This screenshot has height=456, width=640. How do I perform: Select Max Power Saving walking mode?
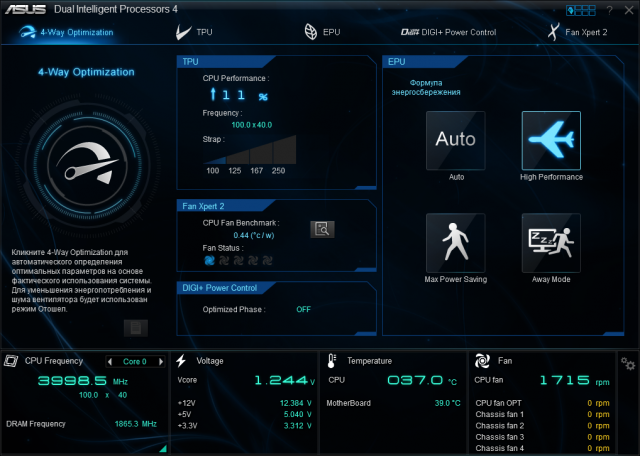(x=456, y=243)
